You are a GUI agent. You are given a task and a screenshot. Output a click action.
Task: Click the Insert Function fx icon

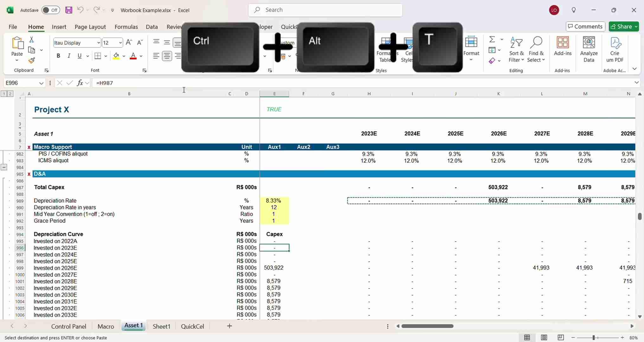[x=80, y=83]
